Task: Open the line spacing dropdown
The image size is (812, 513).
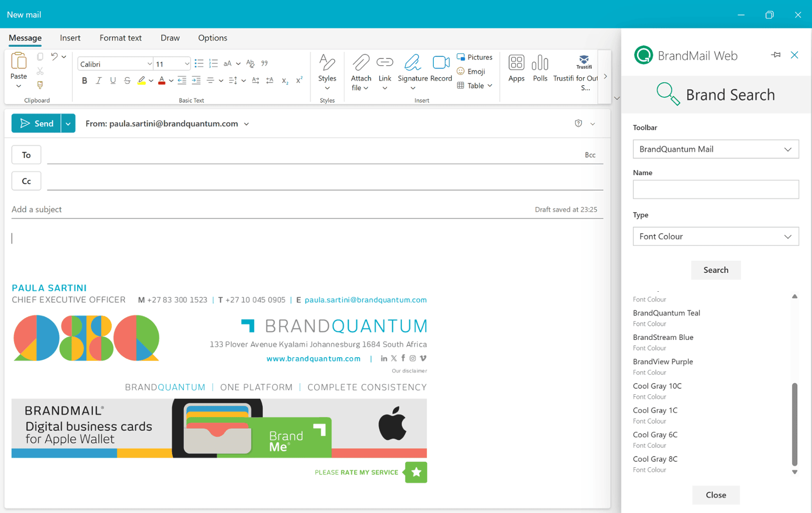Action: tap(244, 81)
